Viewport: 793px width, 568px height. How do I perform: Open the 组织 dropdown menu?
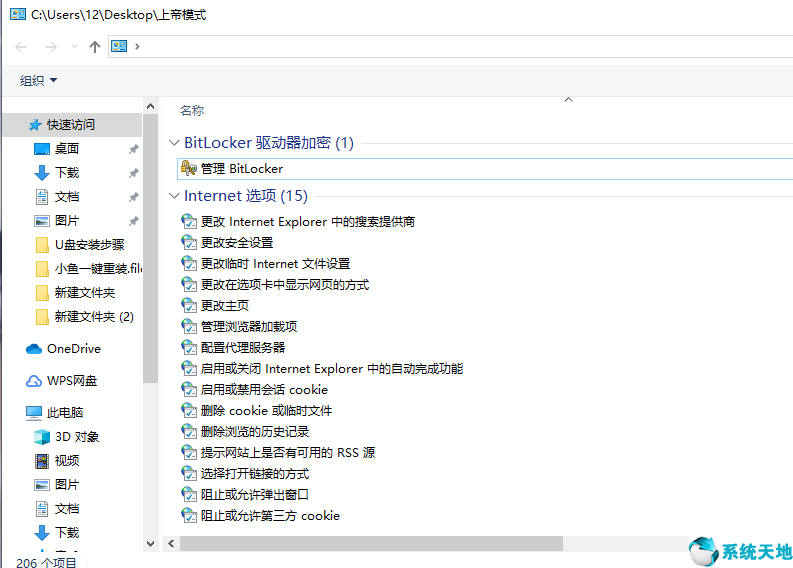pos(38,80)
